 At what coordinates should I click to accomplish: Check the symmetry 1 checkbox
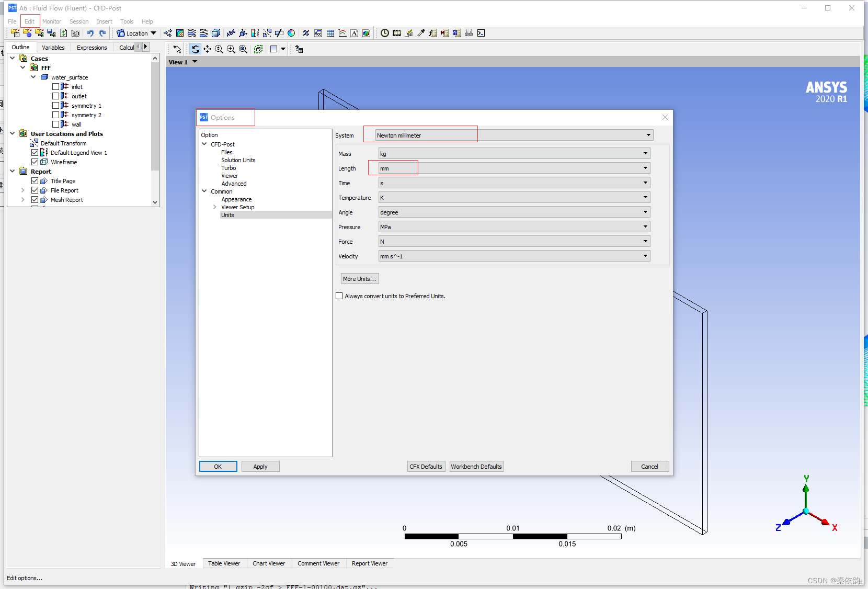(x=55, y=106)
